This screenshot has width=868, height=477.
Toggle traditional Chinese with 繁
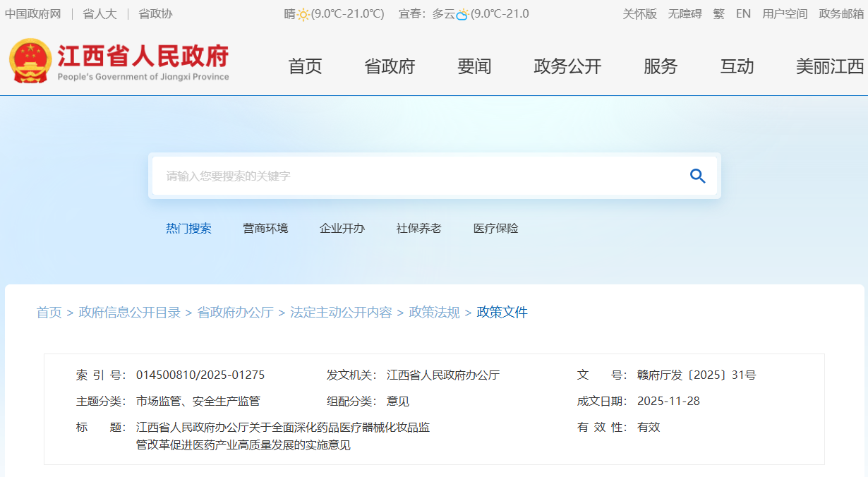(x=718, y=14)
